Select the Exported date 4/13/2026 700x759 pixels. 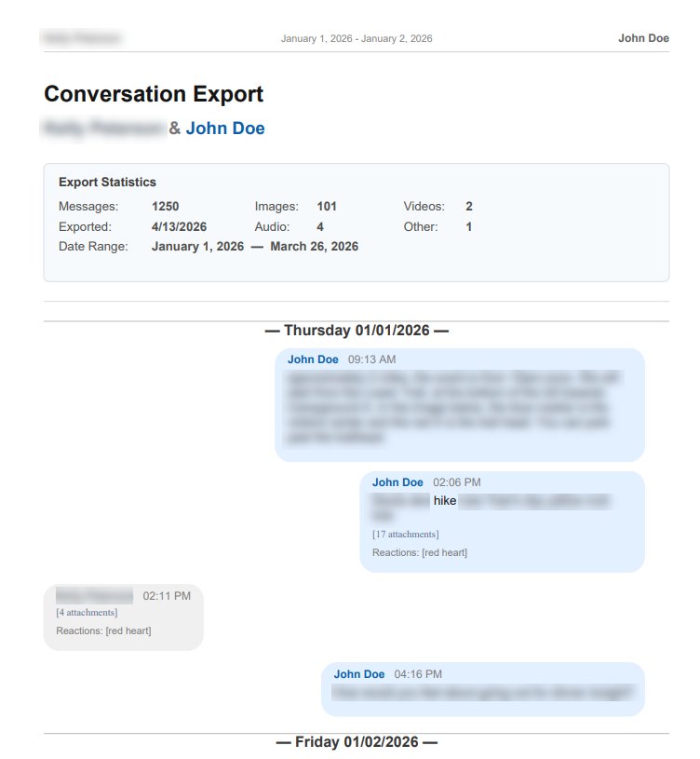(x=179, y=227)
